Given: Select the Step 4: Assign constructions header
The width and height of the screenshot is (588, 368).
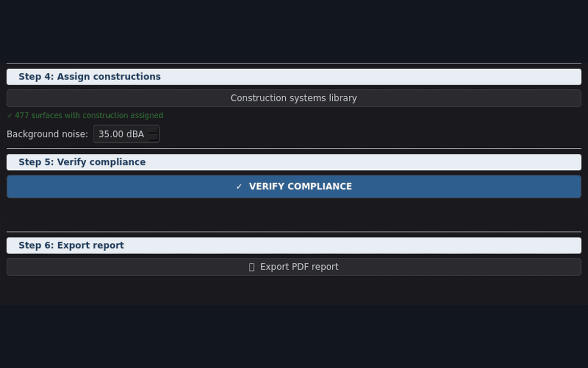Looking at the screenshot, I should click(294, 77).
